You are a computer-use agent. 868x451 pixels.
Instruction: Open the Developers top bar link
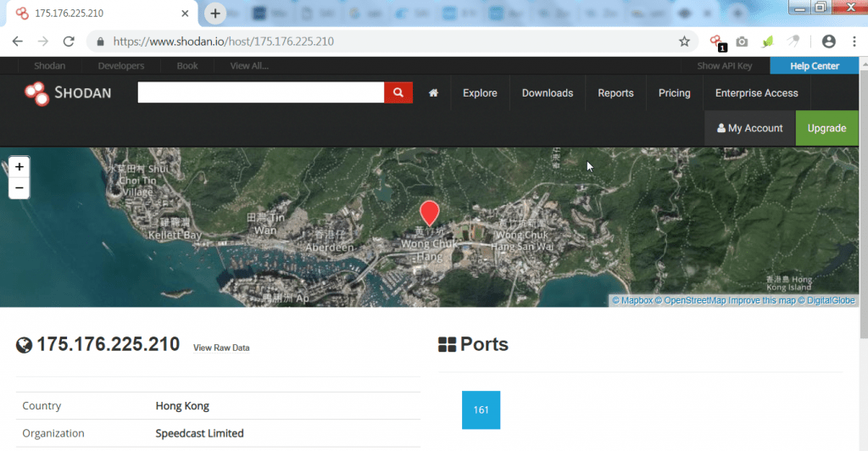click(120, 66)
